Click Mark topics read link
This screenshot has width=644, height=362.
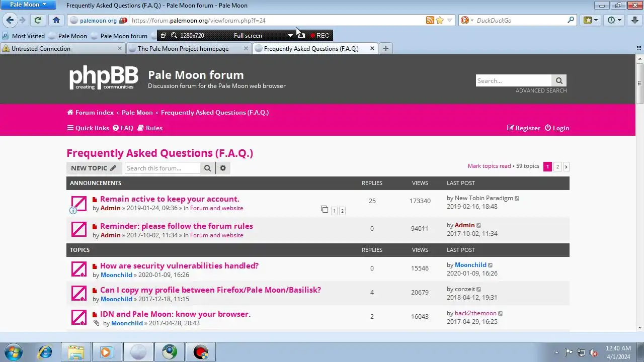point(489,166)
